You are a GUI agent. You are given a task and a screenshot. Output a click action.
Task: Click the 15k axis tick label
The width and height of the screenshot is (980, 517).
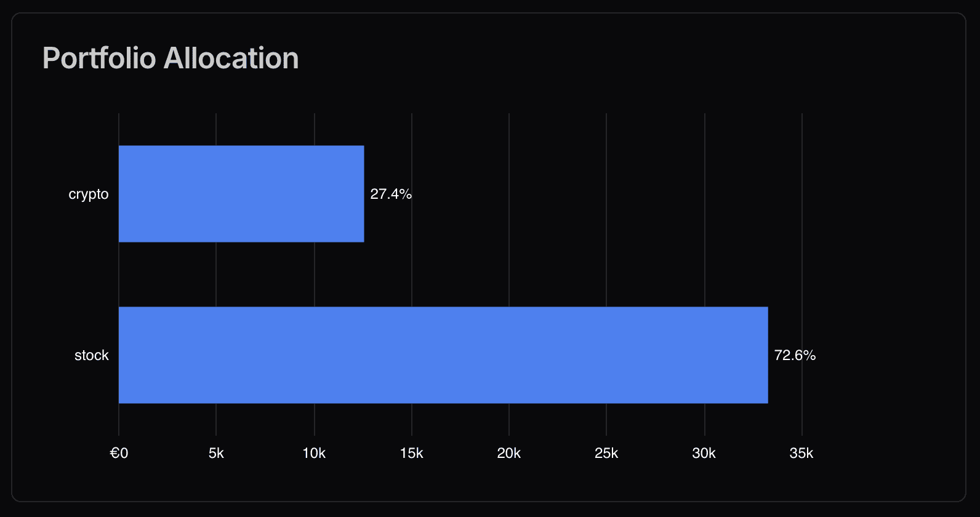coord(411,454)
